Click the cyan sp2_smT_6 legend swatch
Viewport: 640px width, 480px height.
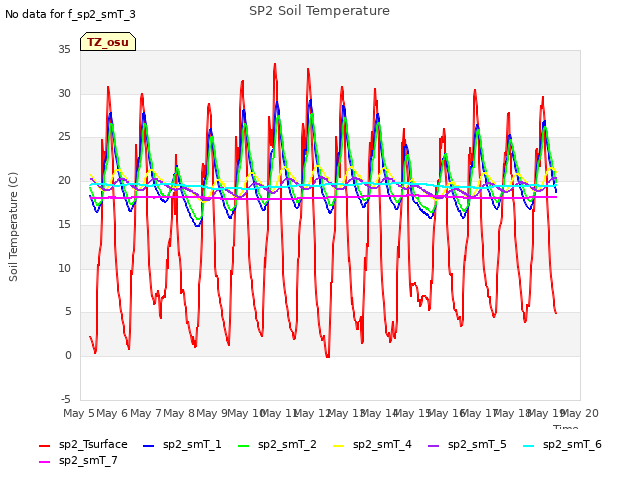(x=529, y=446)
